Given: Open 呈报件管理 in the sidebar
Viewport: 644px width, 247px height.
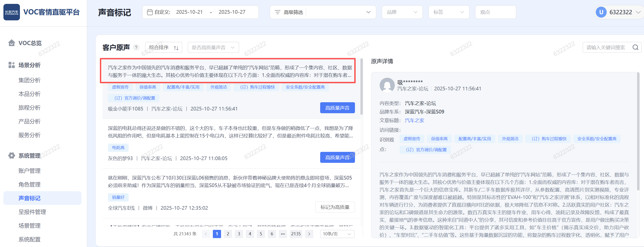Looking at the screenshot, I should point(32,212).
